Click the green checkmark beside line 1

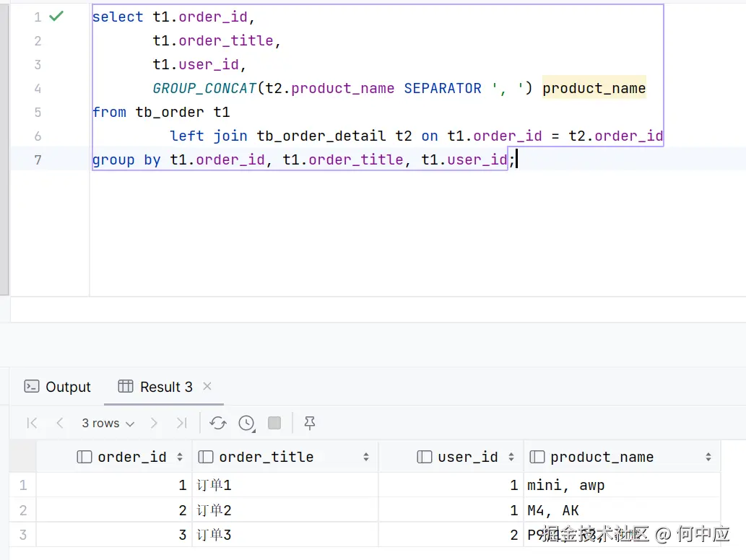click(x=56, y=16)
